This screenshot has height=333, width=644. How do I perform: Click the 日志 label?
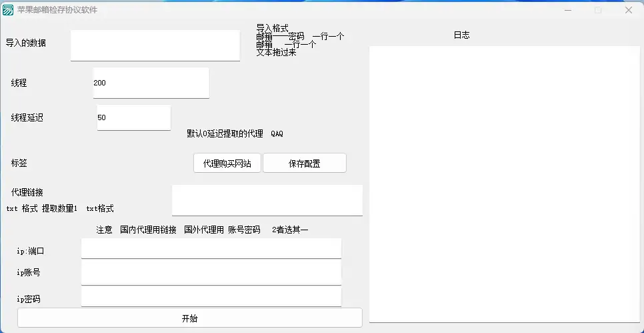[461, 35]
